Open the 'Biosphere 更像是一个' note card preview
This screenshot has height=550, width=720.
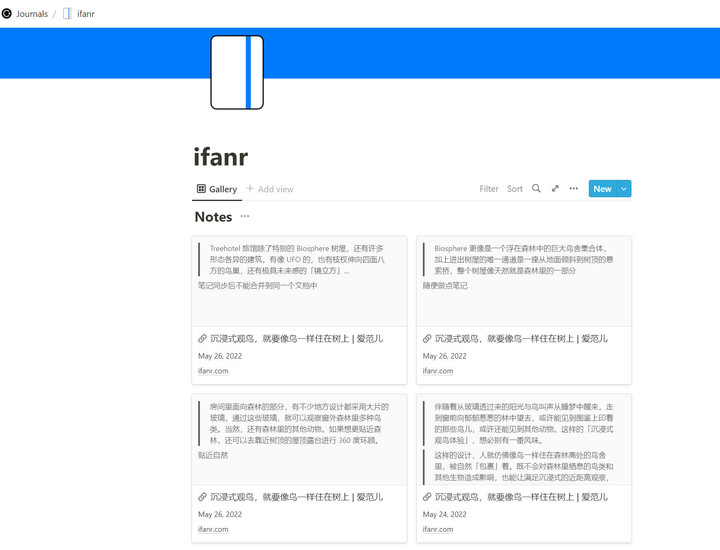(x=524, y=281)
